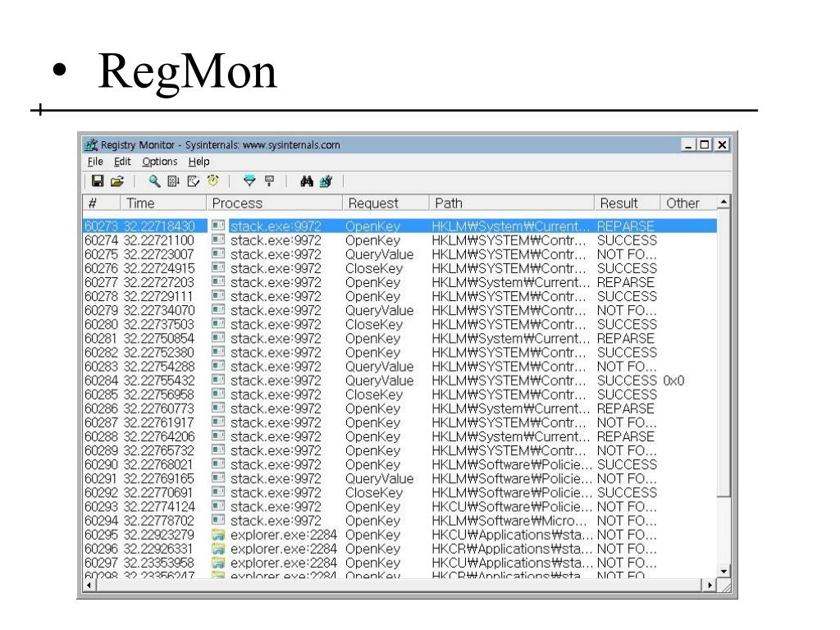The width and height of the screenshot is (840, 630).
Task: Toggle capture with the magnifying glass icon
Action: click(x=154, y=181)
